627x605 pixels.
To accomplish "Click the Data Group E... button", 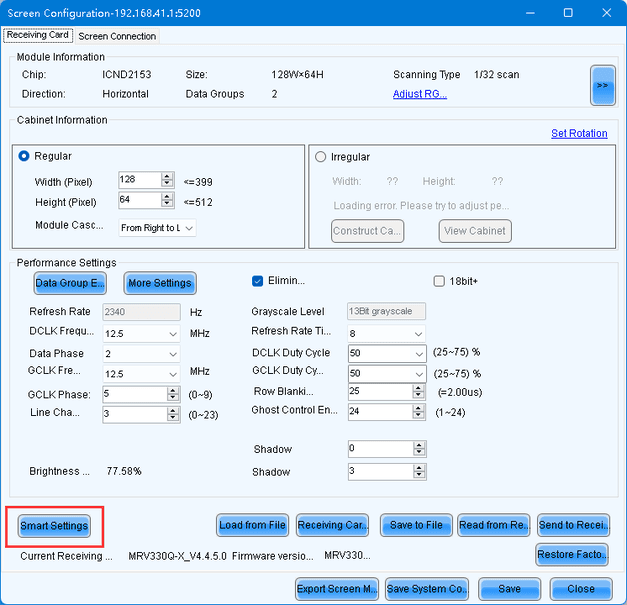I will point(70,283).
